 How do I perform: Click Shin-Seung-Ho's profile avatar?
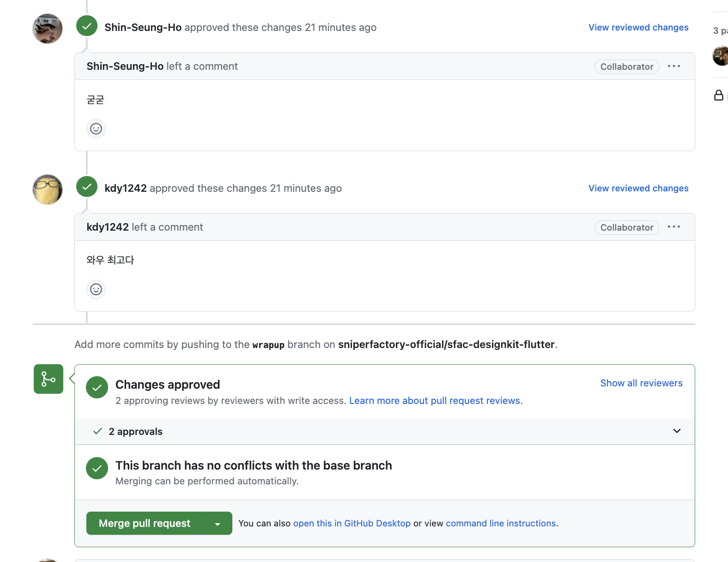pyautogui.click(x=48, y=29)
